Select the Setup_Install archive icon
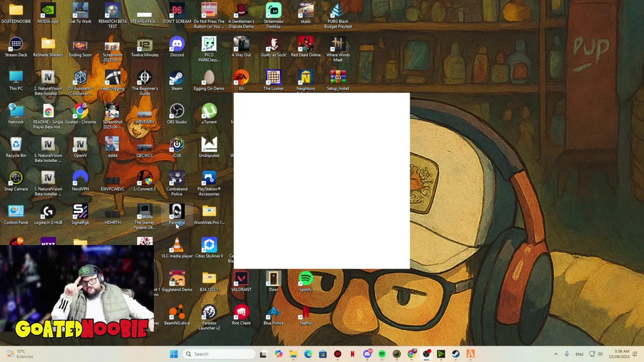The height and width of the screenshot is (362, 644). pos(338,80)
